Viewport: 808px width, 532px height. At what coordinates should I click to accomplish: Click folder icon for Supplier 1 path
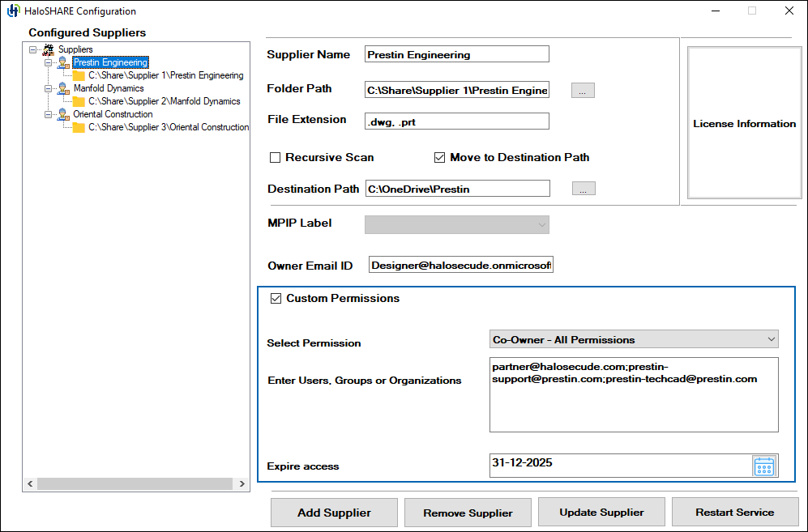(x=79, y=76)
